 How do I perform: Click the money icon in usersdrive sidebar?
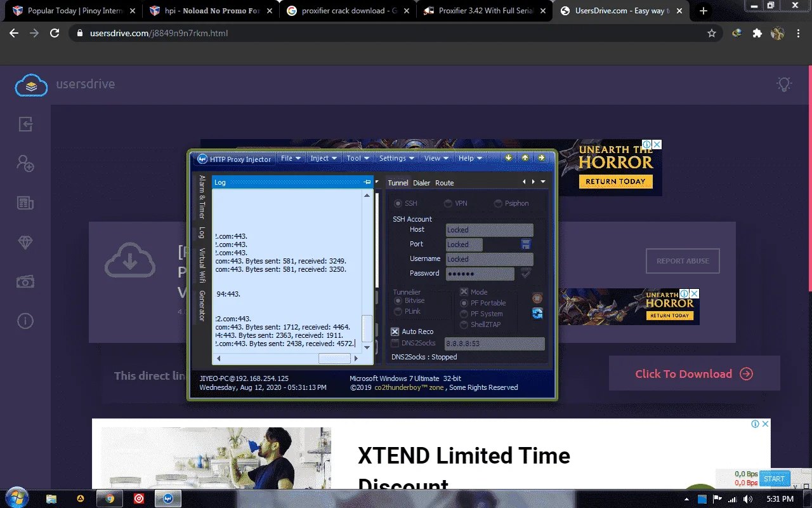point(25,281)
